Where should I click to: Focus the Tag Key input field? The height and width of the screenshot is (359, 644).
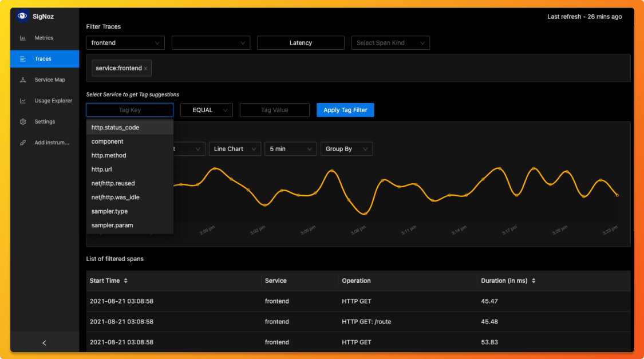130,110
